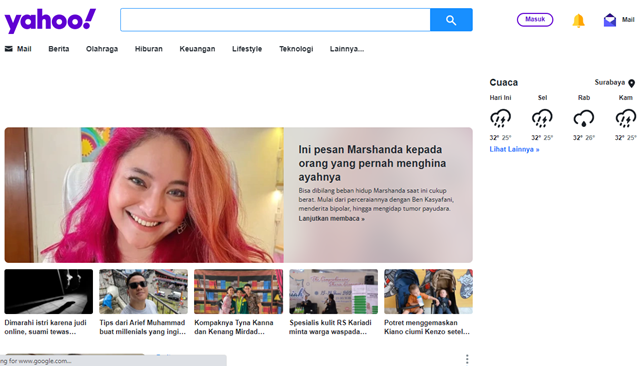
Task: Click Lanjutkan membaca link on the Marshanda story
Action: (331, 218)
